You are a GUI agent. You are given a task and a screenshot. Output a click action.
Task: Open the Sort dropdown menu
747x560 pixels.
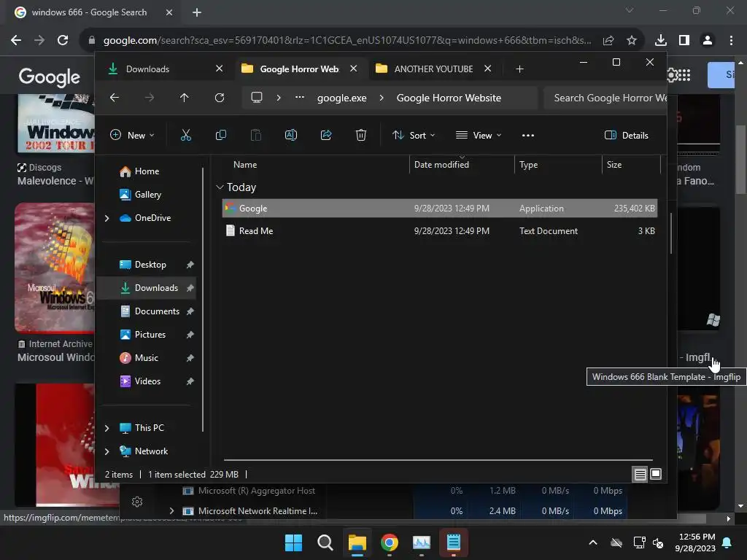pos(414,135)
